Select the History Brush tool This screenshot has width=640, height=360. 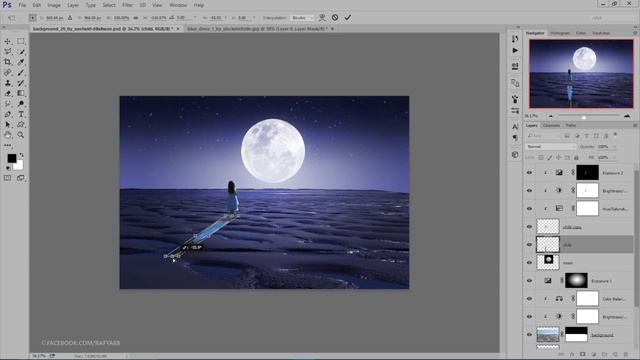pyautogui.click(x=21, y=83)
